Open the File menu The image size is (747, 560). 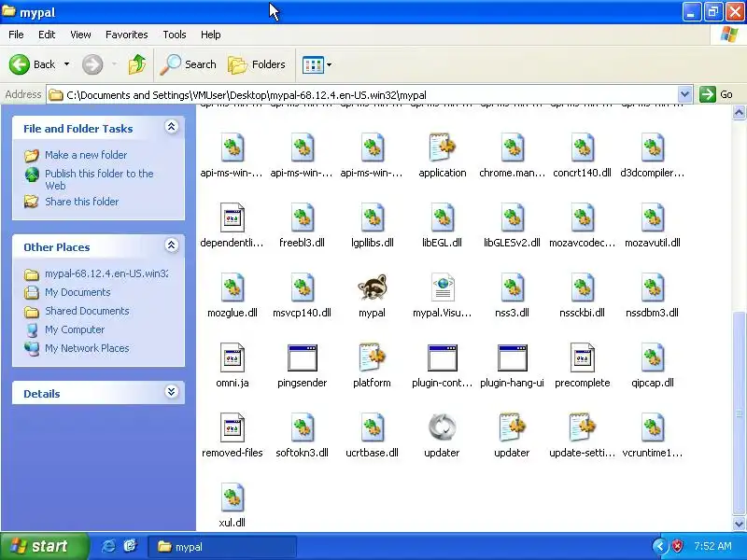pyautogui.click(x=16, y=35)
